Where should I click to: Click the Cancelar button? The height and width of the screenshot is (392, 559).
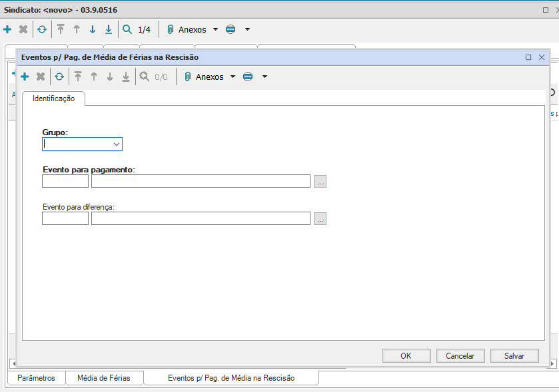pos(460,356)
